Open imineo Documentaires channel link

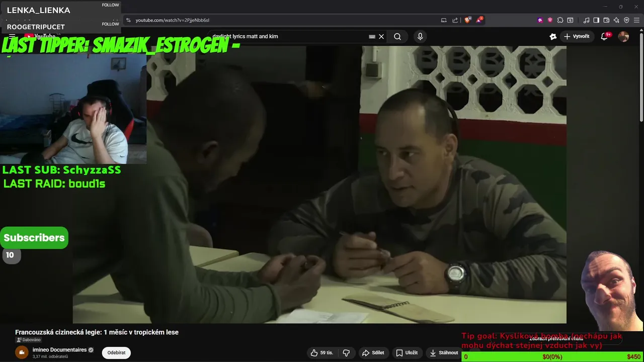[59, 350]
